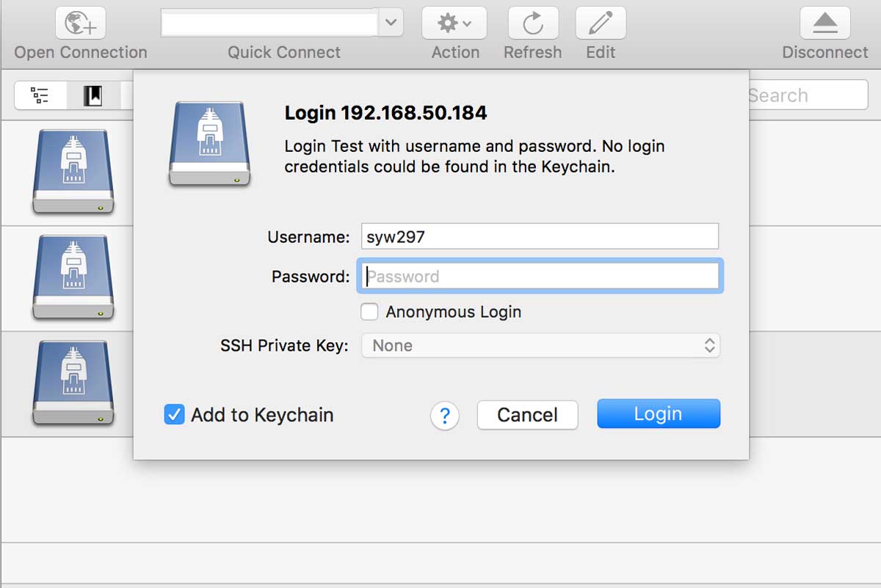
Task: Click the help question mark button
Action: (444, 415)
